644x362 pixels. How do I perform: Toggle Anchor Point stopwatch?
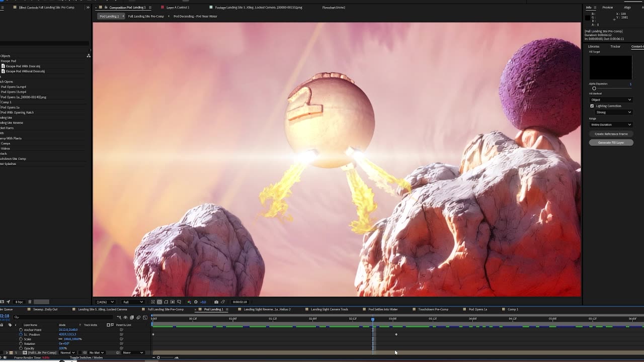pos(21,330)
